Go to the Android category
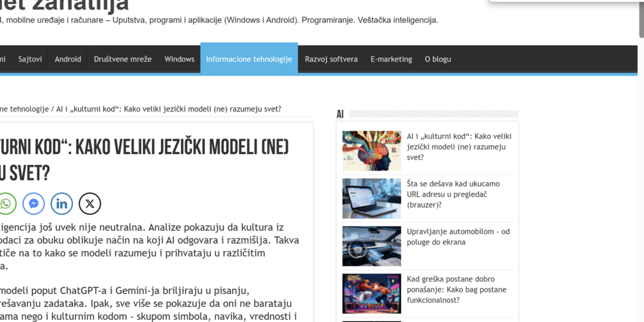The image size is (644, 322). point(67,59)
